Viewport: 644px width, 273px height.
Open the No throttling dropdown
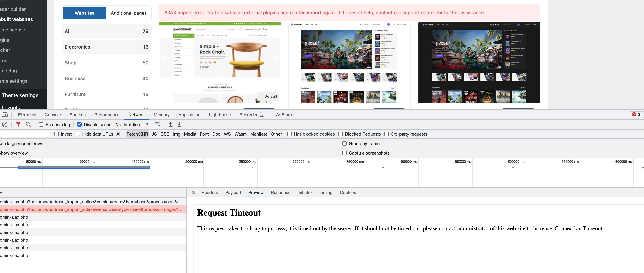point(132,124)
